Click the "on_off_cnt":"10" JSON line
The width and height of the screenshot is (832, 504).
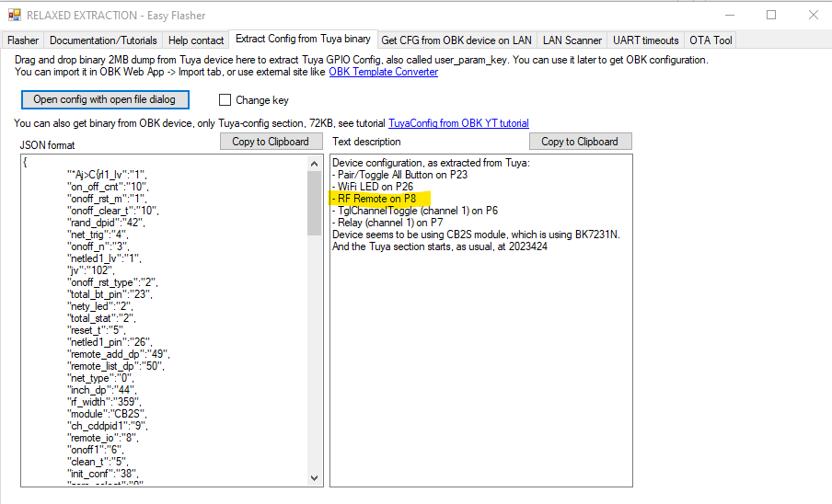[108, 187]
